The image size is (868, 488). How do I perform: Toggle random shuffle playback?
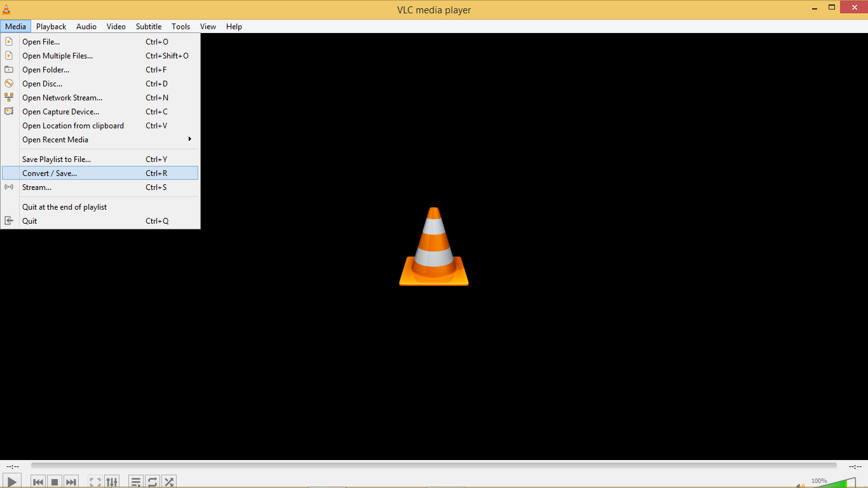(x=168, y=482)
